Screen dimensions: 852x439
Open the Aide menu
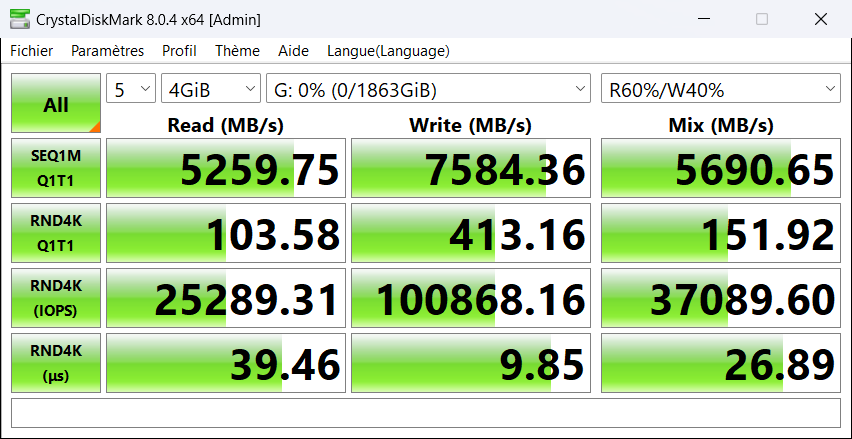pyautogui.click(x=293, y=51)
